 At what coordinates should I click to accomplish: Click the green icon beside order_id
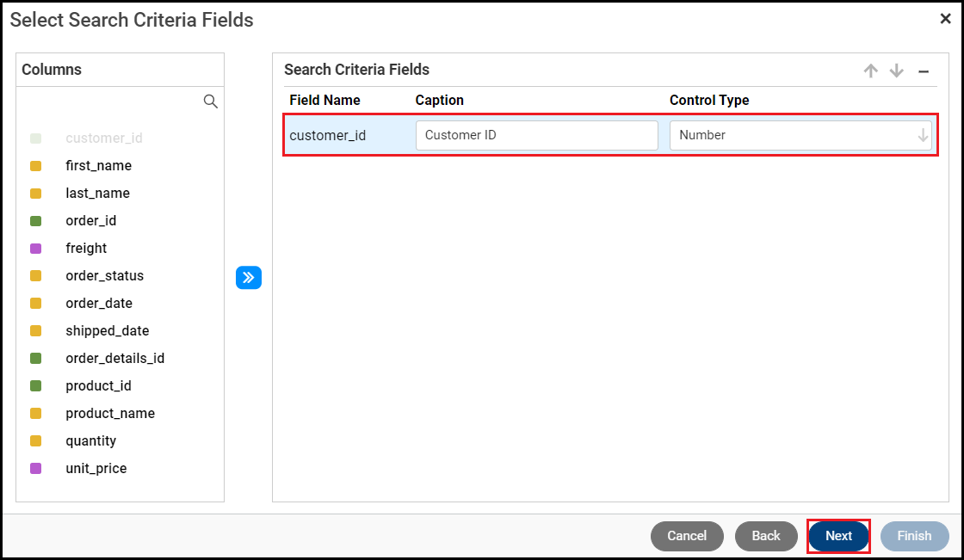tap(35, 221)
